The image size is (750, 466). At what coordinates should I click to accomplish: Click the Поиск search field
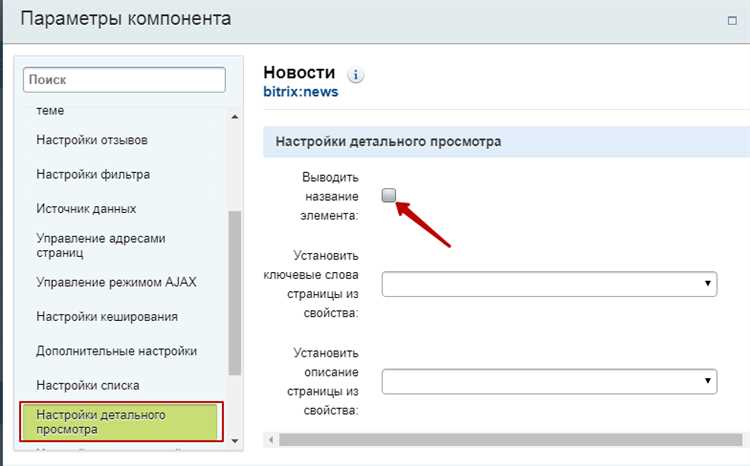click(x=124, y=80)
